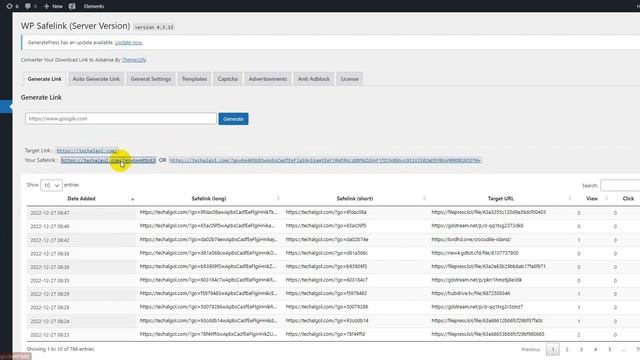
Task: Open the Captcha tab
Action: 227,79
